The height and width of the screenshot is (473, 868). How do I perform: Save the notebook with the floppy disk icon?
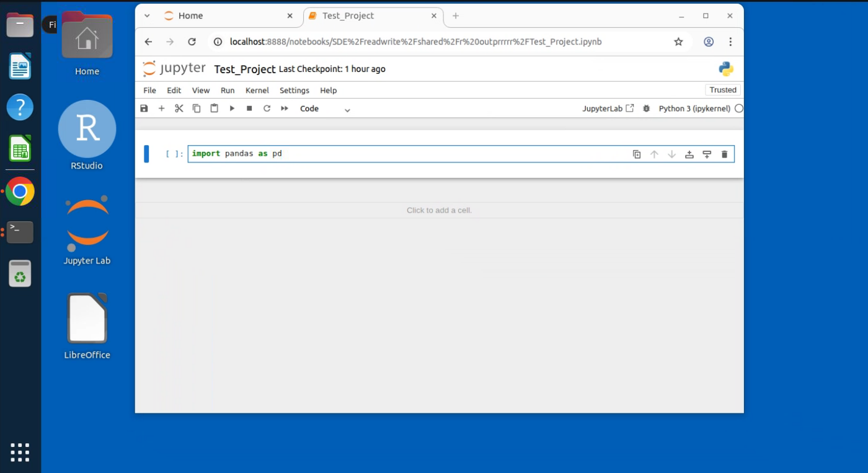coord(144,108)
